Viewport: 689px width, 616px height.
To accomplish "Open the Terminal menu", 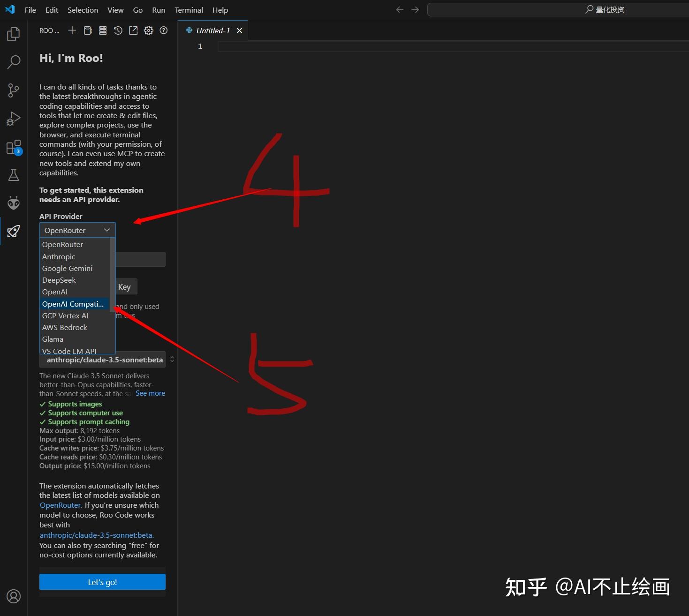I will (x=189, y=10).
